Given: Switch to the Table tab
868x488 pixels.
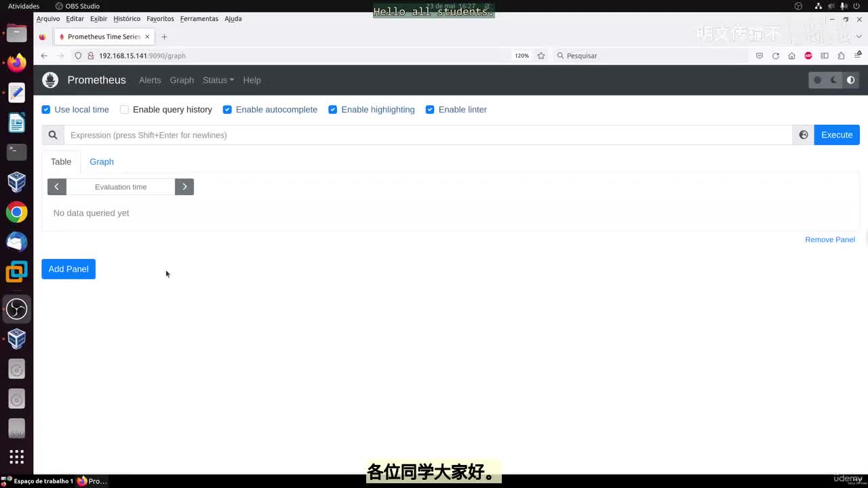Looking at the screenshot, I should [x=61, y=161].
